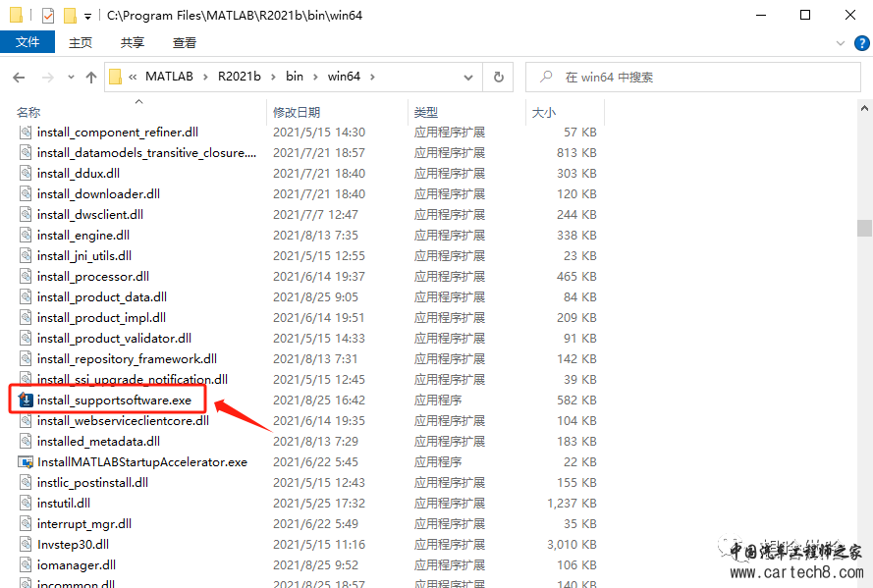The image size is (873, 588).
Task: Select the install_product_data.dll file name
Action: point(102,297)
